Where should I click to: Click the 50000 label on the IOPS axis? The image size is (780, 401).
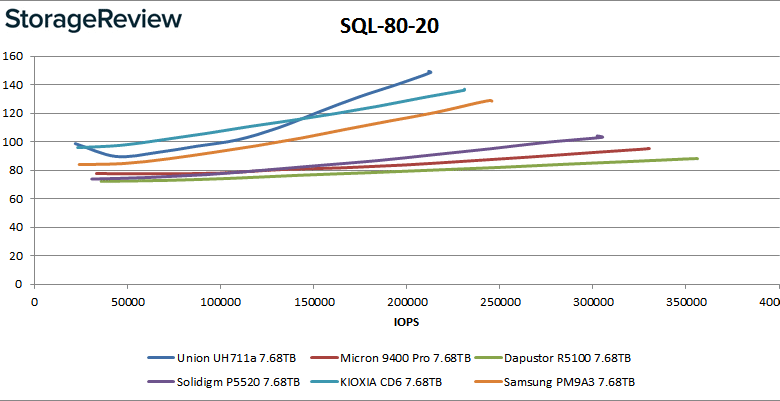pyautogui.click(x=127, y=302)
